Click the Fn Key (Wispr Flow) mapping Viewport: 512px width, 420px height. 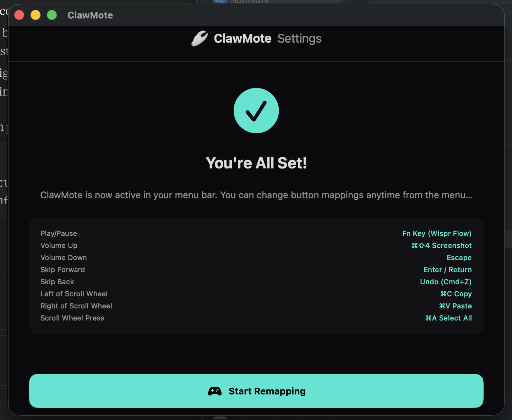coord(437,233)
